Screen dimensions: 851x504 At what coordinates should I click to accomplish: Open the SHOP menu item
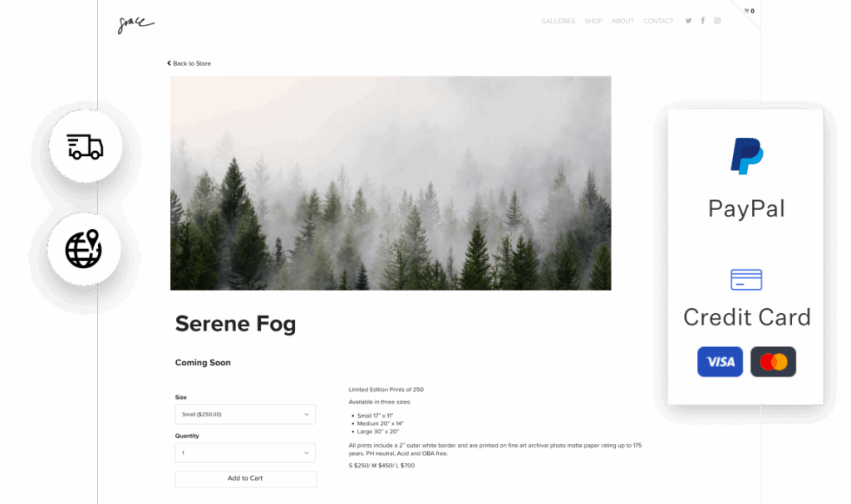(593, 21)
